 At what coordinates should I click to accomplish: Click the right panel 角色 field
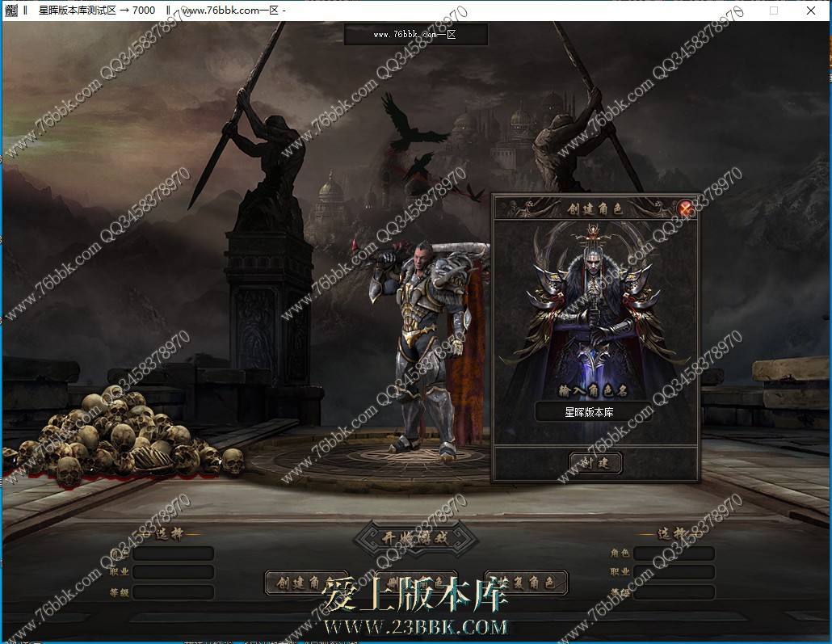pyautogui.click(x=674, y=554)
